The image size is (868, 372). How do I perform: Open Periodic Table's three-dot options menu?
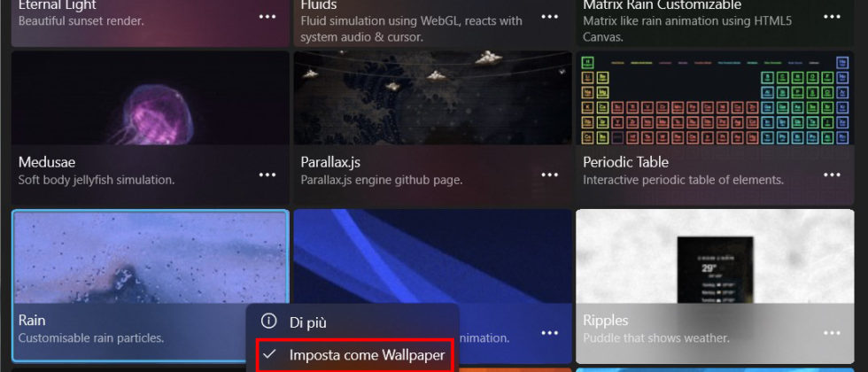point(832,175)
